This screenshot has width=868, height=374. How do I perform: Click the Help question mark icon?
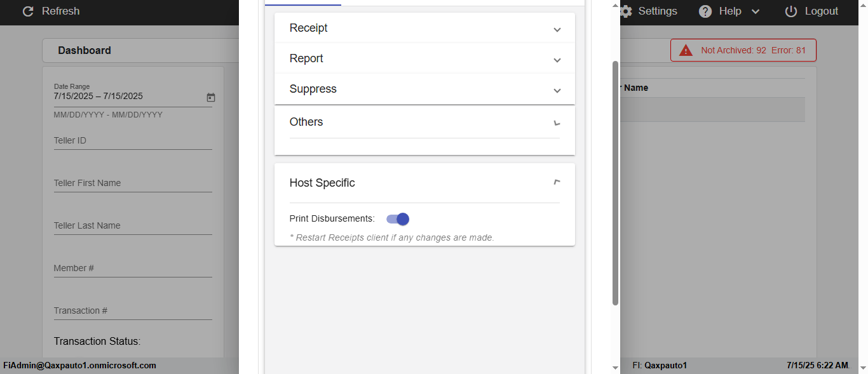(x=705, y=11)
